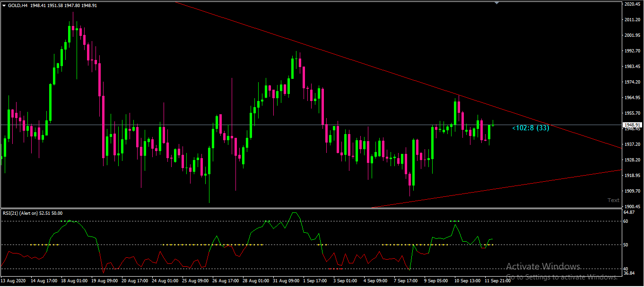Click the '13 Aug 2020' time axis label
The width and height of the screenshot is (644, 287).
13,281
